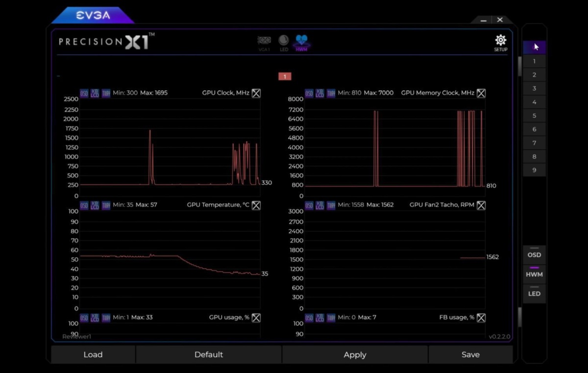
Task: Toggle KB LCD for FB usage graph
Action: click(319, 318)
